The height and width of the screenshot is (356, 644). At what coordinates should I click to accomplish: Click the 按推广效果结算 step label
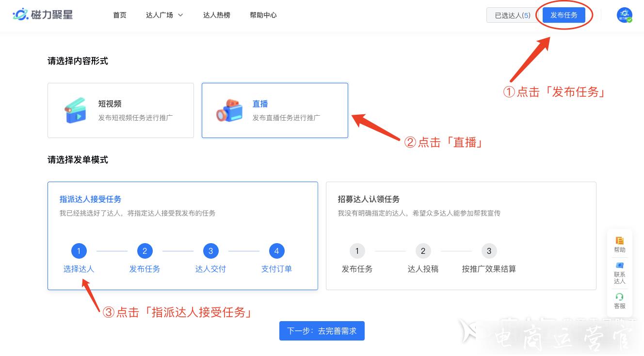489,269
